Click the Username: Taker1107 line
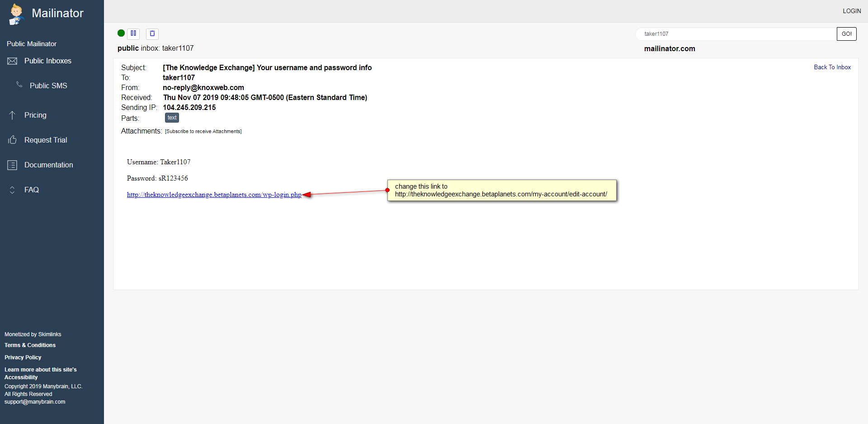The image size is (868, 424). coord(159,162)
